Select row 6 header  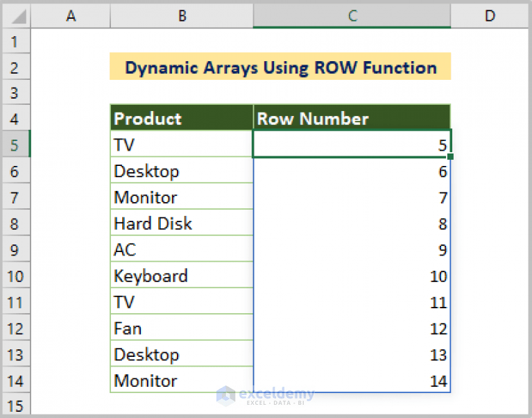[16, 170]
